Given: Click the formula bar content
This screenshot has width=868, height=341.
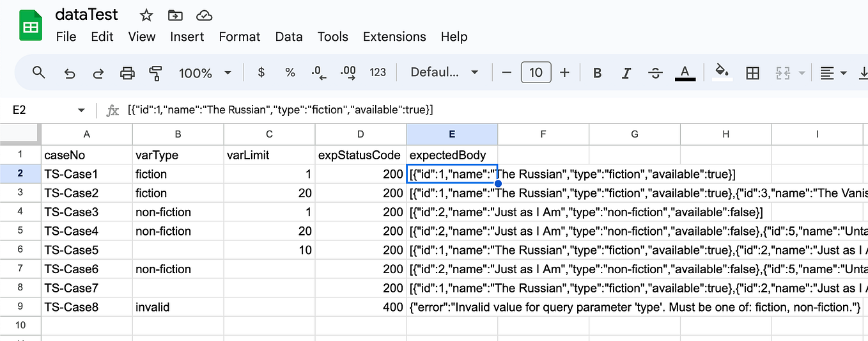Looking at the screenshot, I should pos(281,110).
